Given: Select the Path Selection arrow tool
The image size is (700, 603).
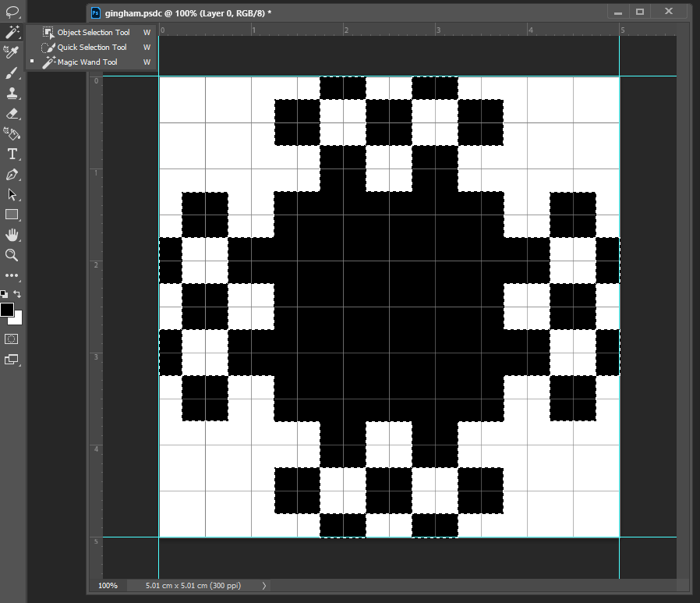Looking at the screenshot, I should click(x=12, y=195).
